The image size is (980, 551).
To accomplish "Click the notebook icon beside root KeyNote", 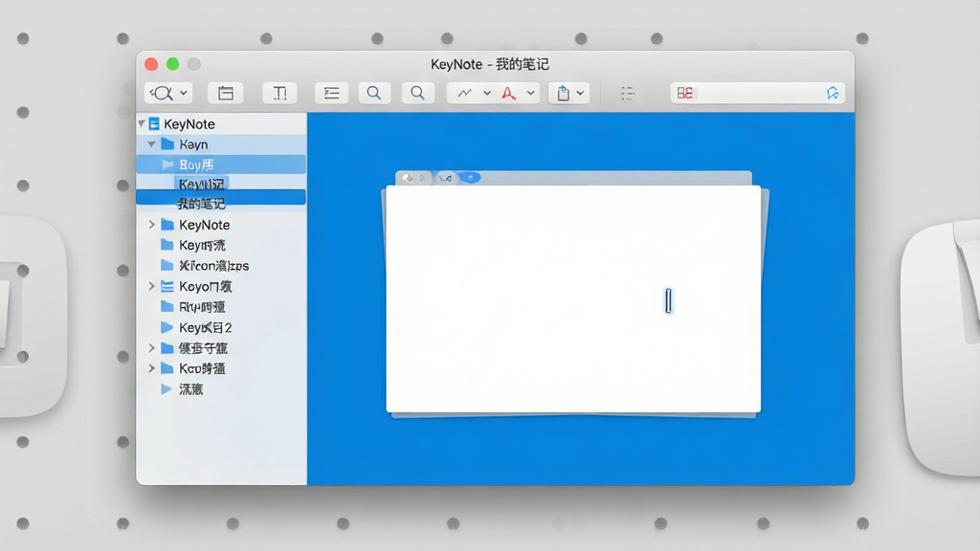I will tap(154, 123).
